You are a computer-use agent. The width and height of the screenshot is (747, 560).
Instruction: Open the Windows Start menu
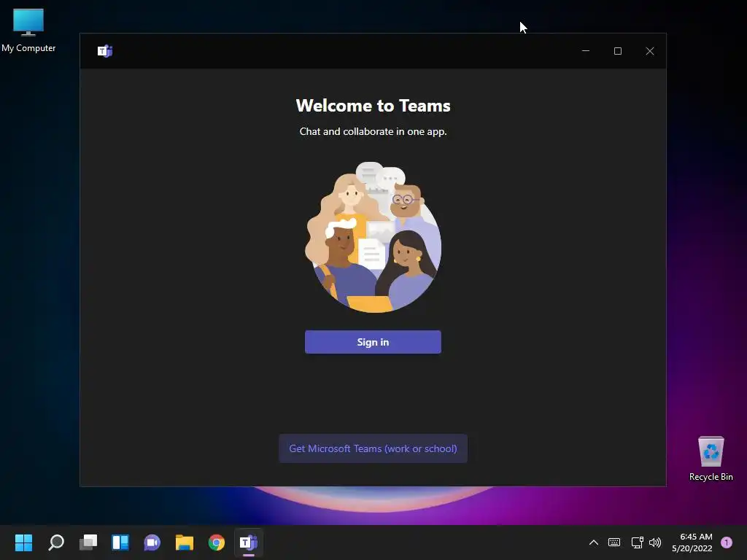tap(24, 542)
